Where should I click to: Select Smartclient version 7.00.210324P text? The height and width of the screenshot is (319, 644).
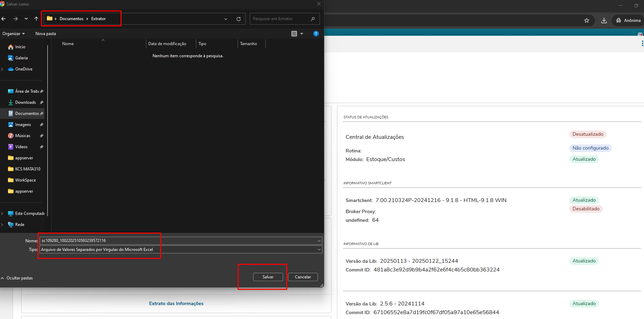[441, 200]
